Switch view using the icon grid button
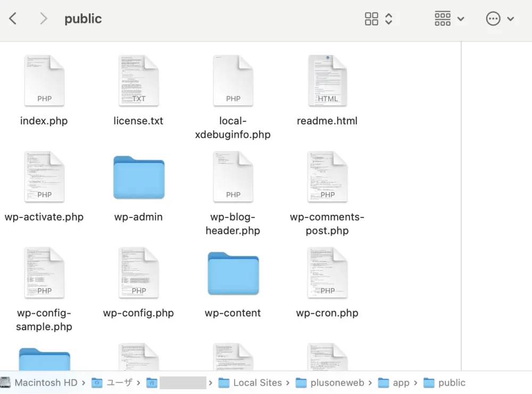The height and width of the screenshot is (394, 532). tap(371, 19)
